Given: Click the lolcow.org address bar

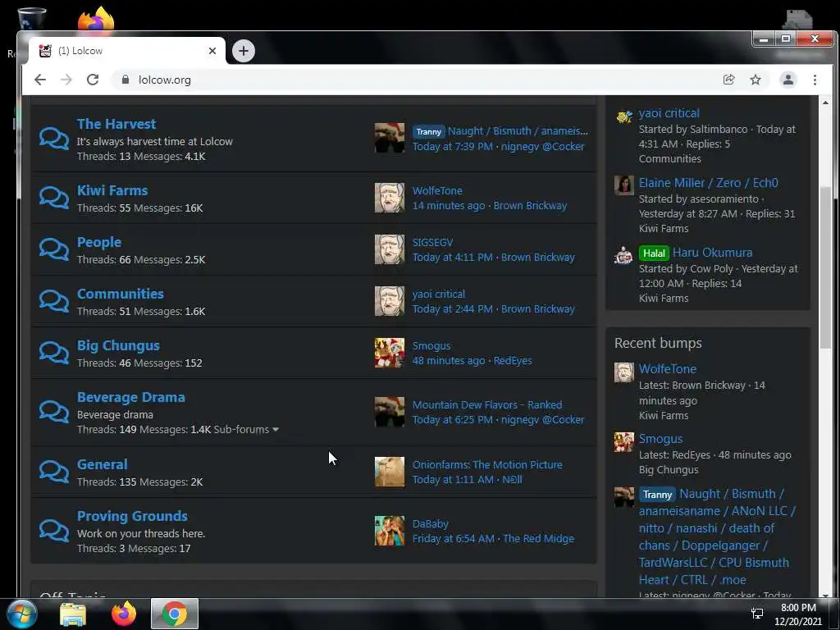Looking at the screenshot, I should tap(418, 80).
